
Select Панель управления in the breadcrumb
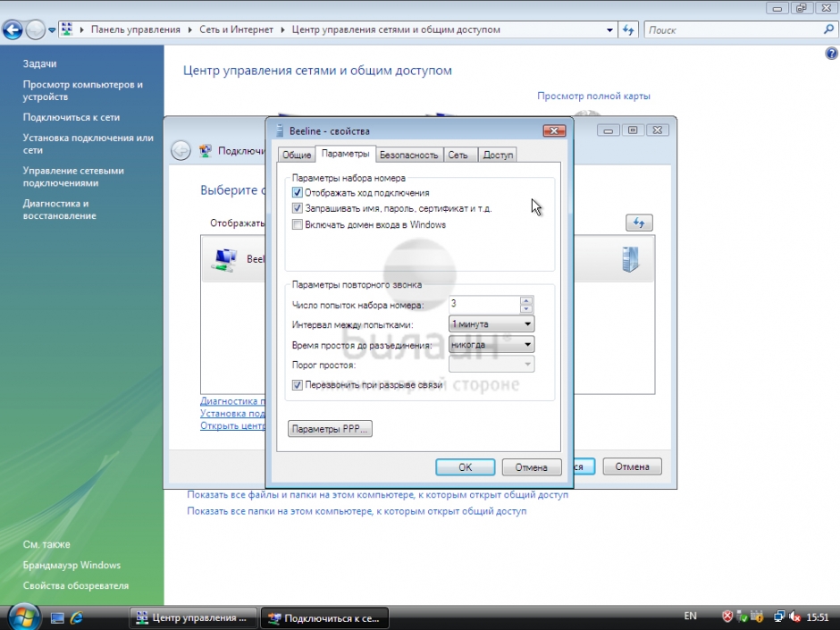(x=136, y=29)
